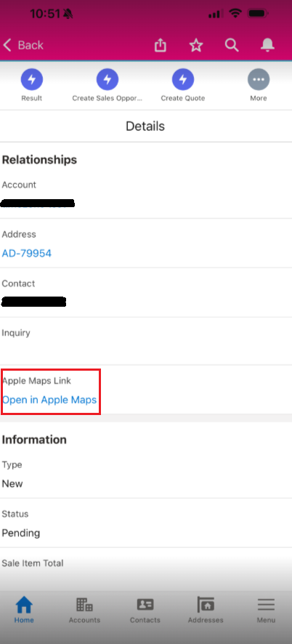Show more actions with the More icon

click(259, 79)
